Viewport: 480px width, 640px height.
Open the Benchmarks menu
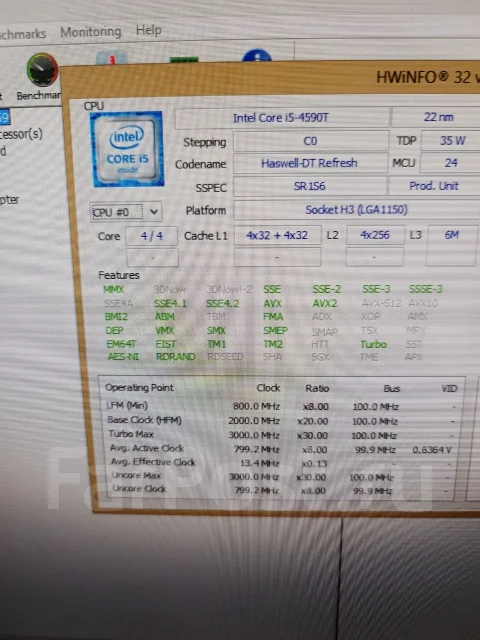pos(23,33)
